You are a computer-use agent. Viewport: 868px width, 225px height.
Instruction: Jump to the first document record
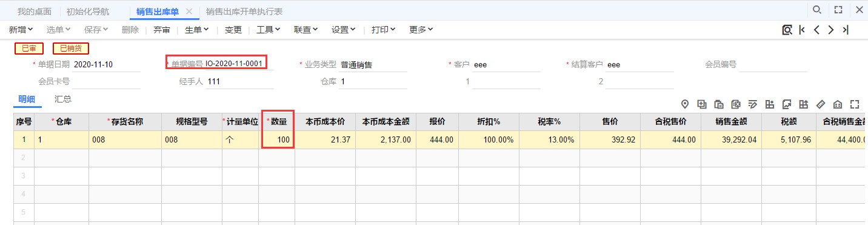(x=802, y=30)
